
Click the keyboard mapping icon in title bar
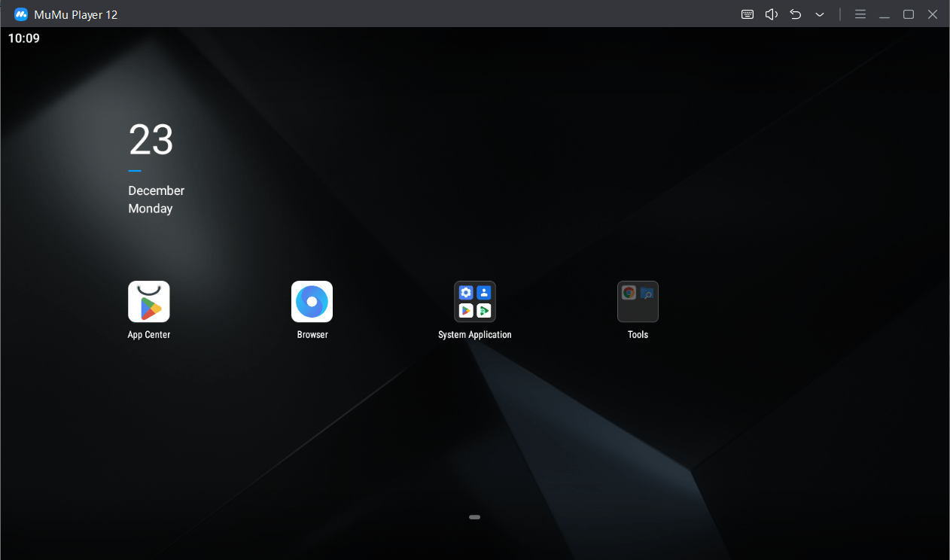coord(748,14)
